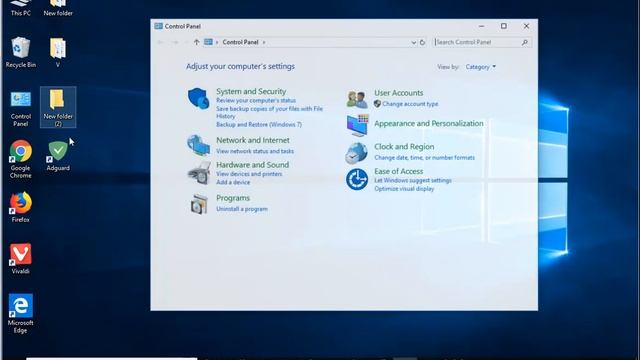Select the Microsoft Edge desktop shortcut
This screenshot has height=360, width=640.
tap(20, 313)
